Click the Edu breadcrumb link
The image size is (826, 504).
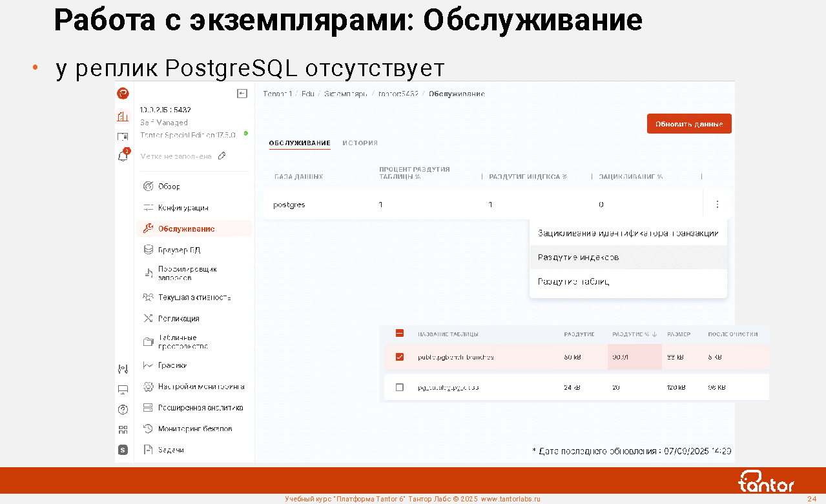pos(307,94)
